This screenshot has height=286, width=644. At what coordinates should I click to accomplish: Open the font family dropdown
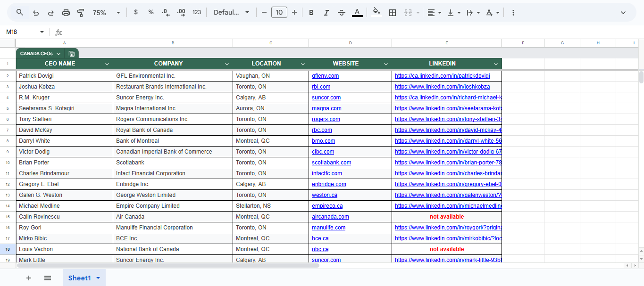pyautogui.click(x=231, y=13)
